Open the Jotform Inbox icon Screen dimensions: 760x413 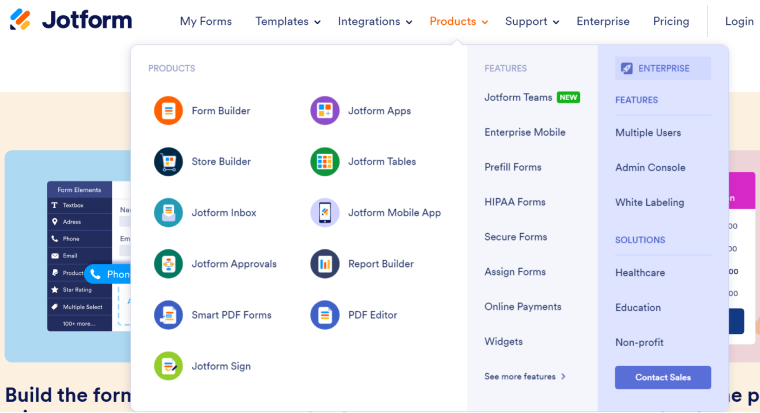[x=168, y=212]
